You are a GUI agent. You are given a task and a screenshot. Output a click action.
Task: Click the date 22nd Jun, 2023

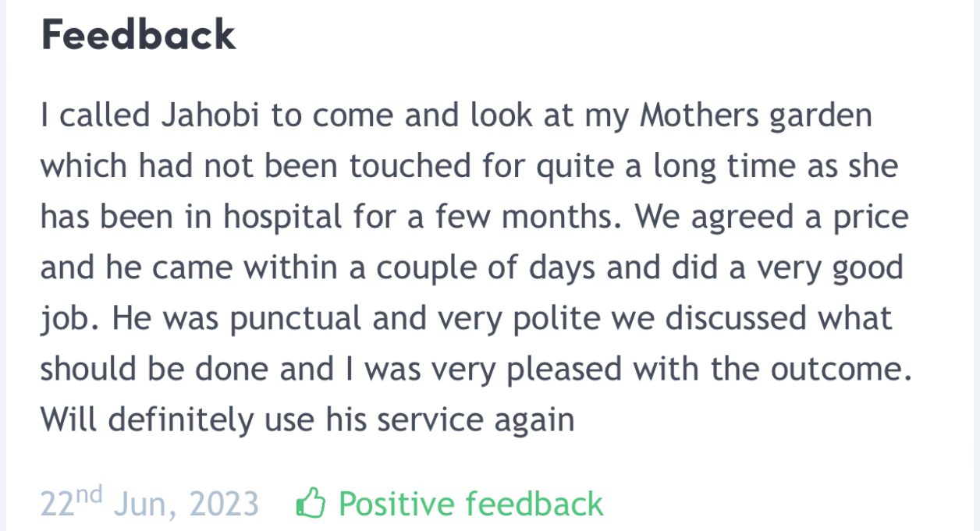click(x=149, y=504)
